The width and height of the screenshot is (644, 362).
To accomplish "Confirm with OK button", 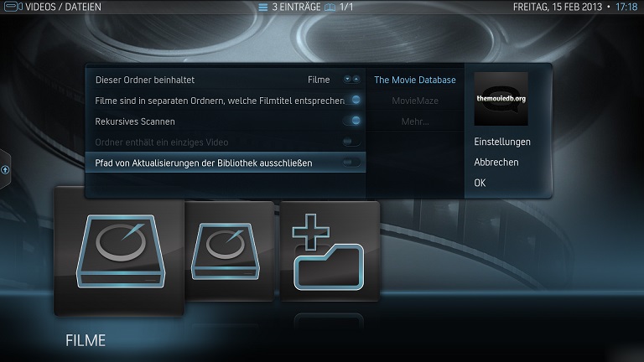I will pyautogui.click(x=480, y=183).
